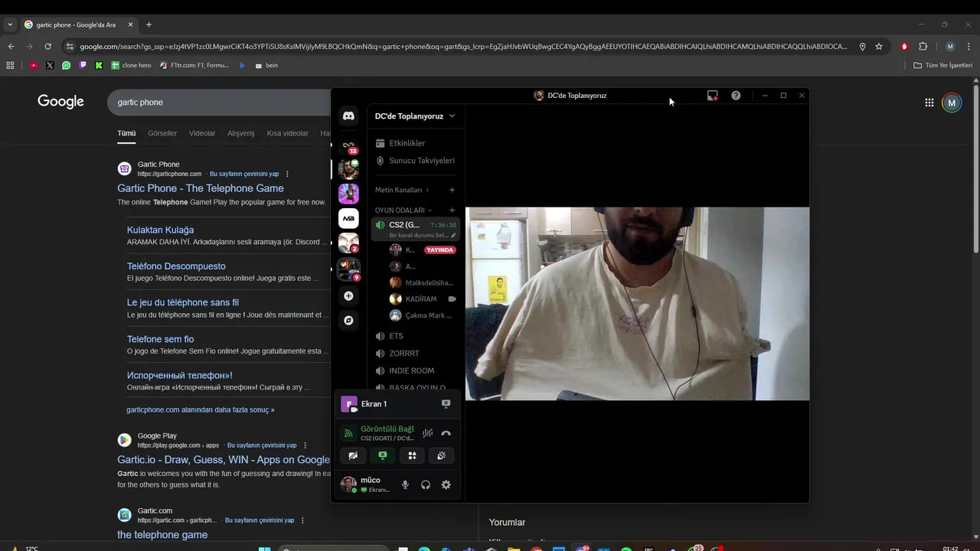This screenshot has width=980, height=551.
Task: Open Gartic Phone - The Telephone Game result
Action: click(x=201, y=188)
